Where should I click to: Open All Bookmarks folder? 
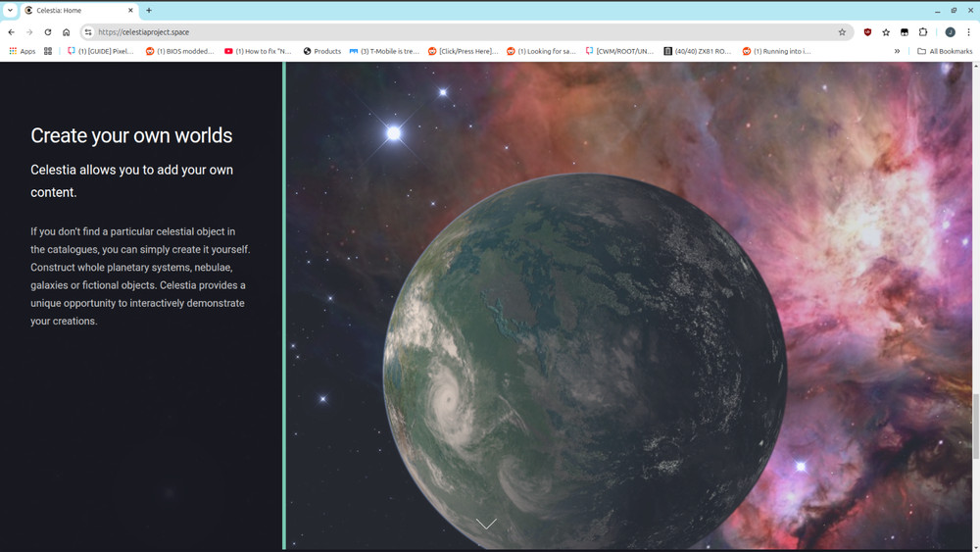tap(945, 51)
